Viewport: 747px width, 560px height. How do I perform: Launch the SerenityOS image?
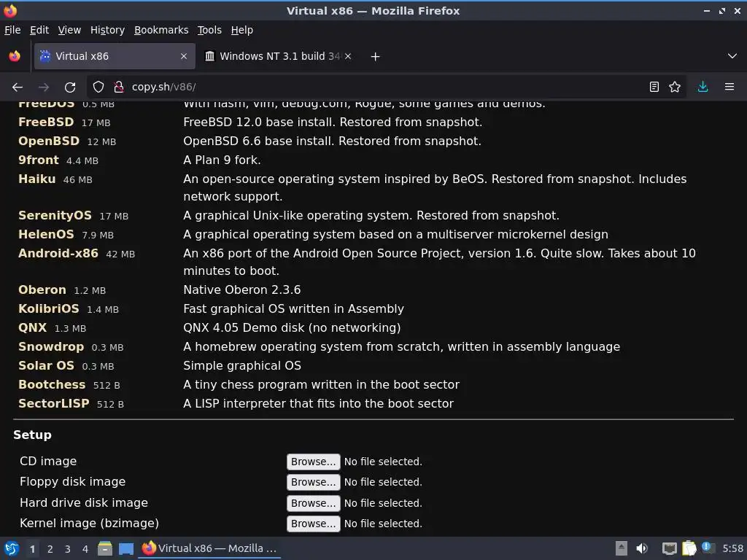click(55, 215)
